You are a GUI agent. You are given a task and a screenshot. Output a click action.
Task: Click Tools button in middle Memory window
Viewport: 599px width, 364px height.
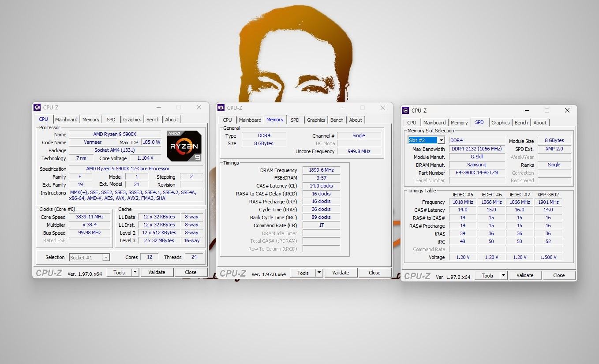tap(303, 273)
